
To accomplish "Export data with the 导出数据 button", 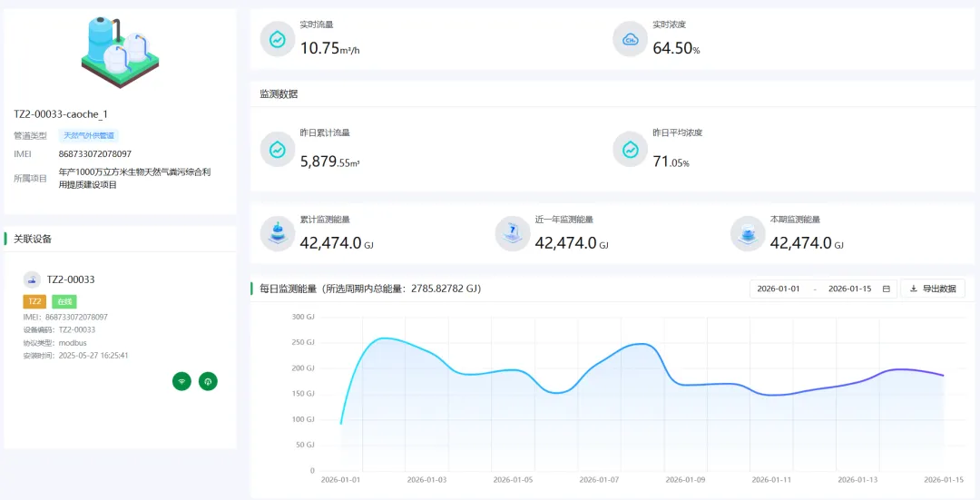I will (932, 289).
